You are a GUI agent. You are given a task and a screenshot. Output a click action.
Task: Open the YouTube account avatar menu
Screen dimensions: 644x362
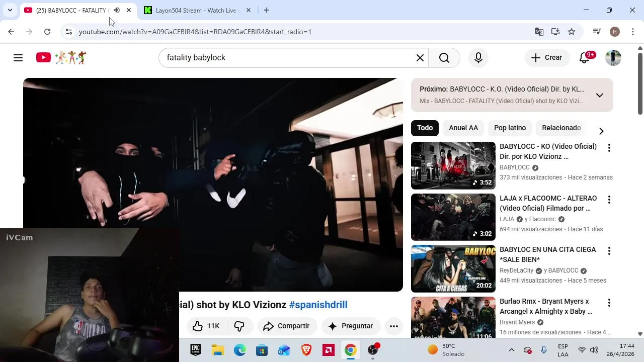click(x=613, y=58)
